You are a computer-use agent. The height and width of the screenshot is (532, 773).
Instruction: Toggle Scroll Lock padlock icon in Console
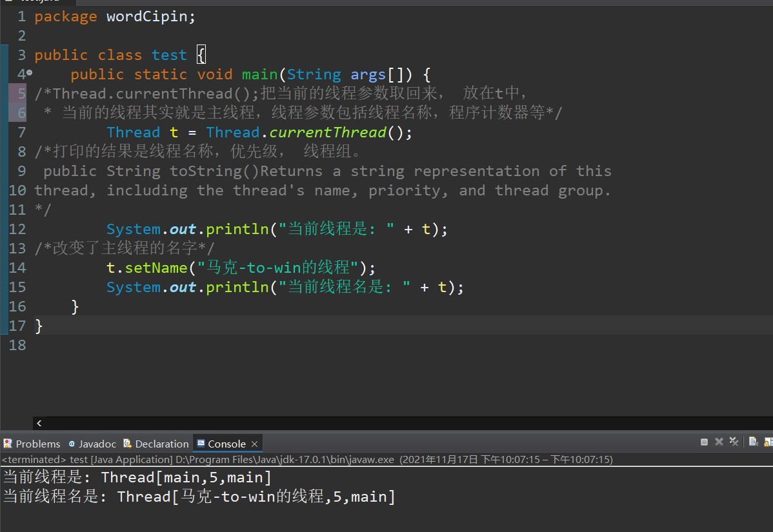point(768,442)
